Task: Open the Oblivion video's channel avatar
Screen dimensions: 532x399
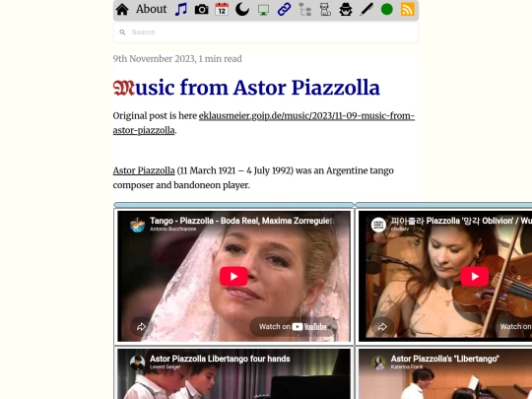Action: tap(378, 225)
